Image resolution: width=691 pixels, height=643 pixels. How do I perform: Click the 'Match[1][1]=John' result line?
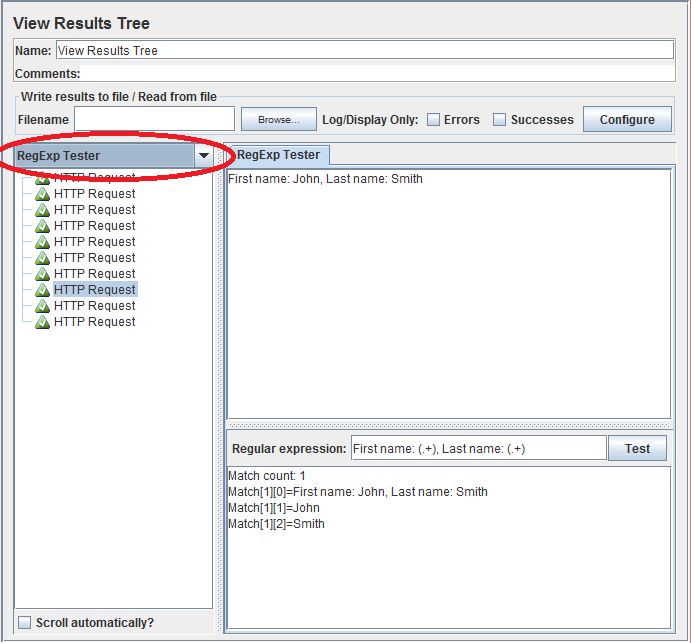coord(274,508)
